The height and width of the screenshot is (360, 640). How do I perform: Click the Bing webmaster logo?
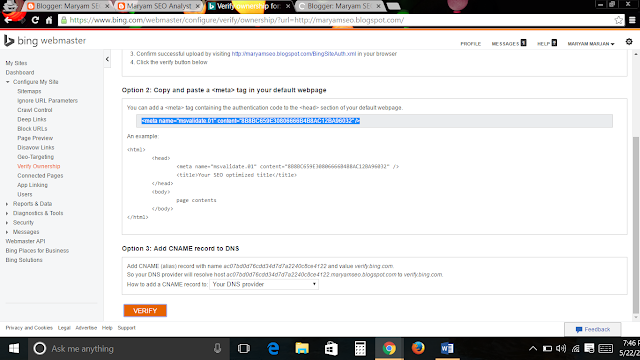click(x=45, y=41)
